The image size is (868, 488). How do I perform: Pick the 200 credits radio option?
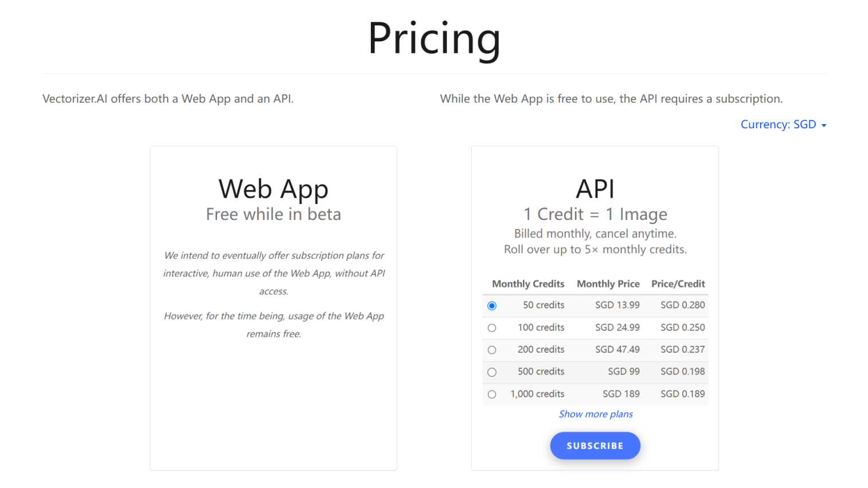click(492, 350)
